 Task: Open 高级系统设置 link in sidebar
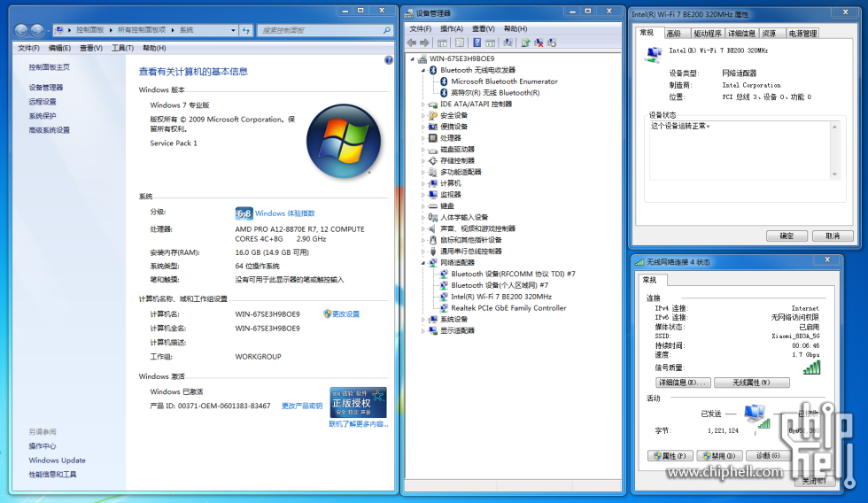(50, 130)
